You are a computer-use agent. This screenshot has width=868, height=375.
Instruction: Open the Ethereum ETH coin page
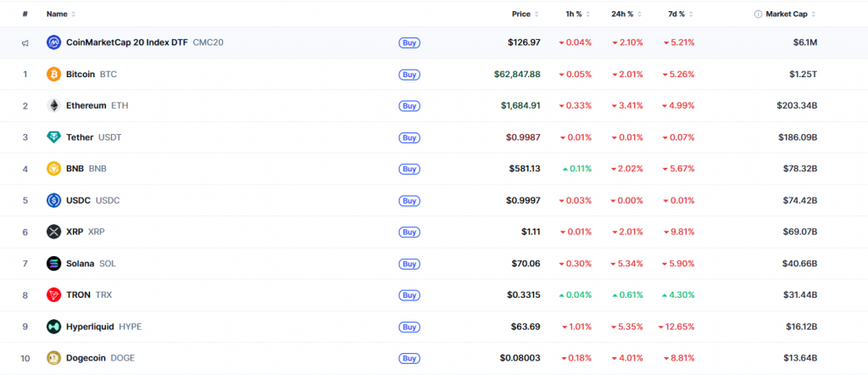(97, 105)
